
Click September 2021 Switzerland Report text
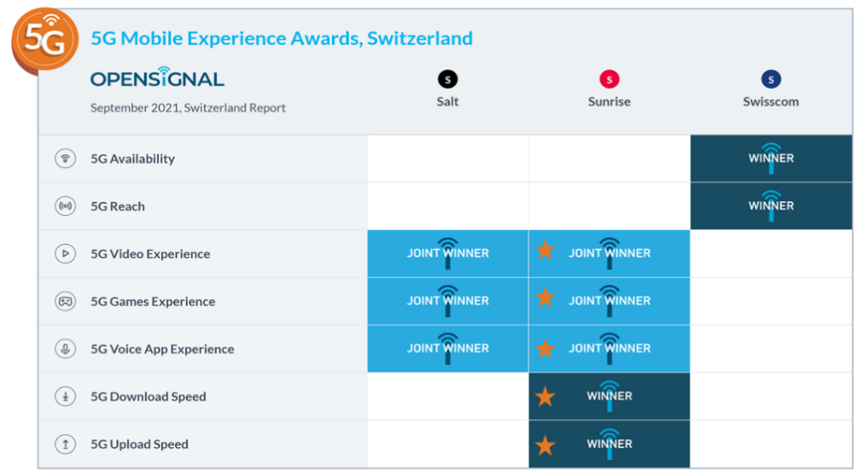point(189,107)
